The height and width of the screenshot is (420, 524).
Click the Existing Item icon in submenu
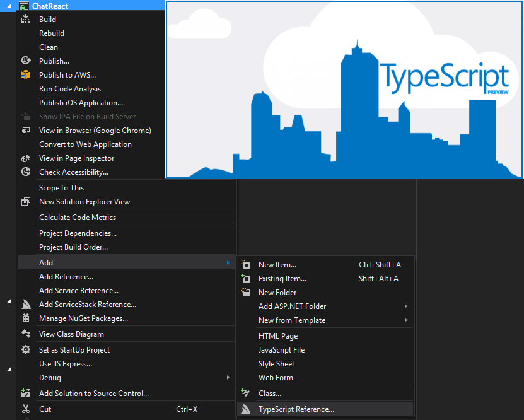246,278
